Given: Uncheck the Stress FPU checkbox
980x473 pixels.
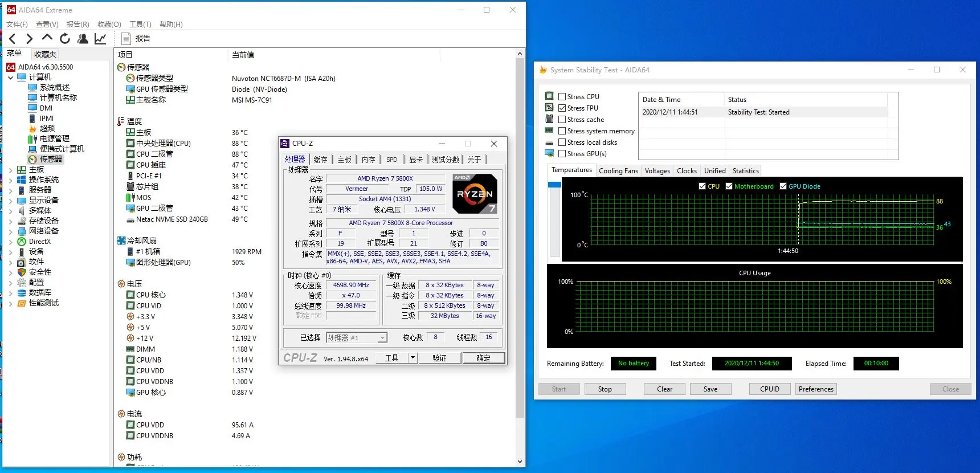Looking at the screenshot, I should 562,108.
